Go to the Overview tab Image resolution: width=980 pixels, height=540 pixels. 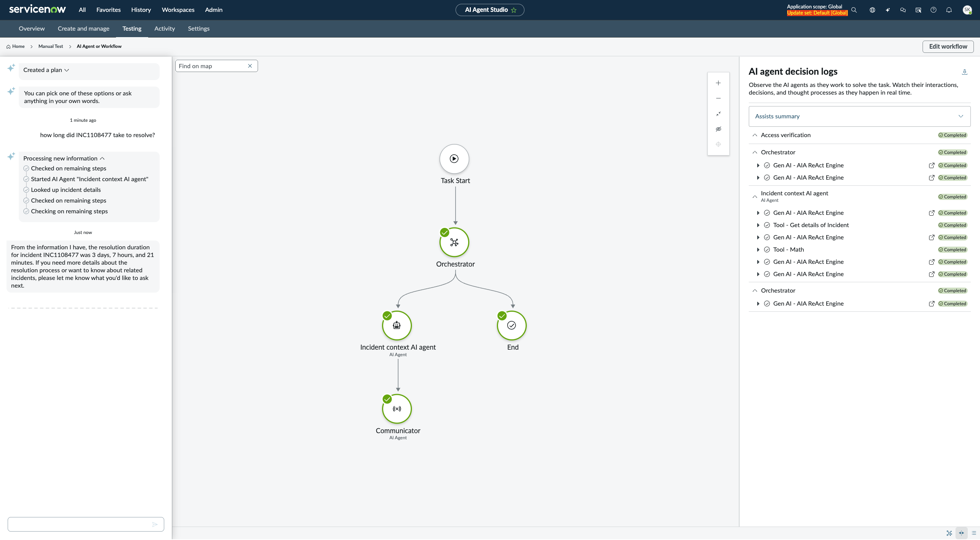click(32, 29)
